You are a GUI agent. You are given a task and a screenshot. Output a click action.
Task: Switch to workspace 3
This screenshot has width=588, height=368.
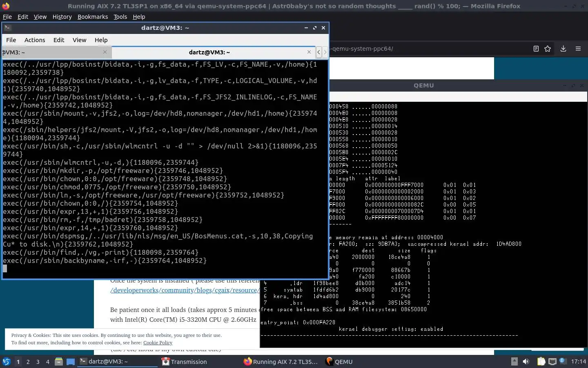pos(38,361)
